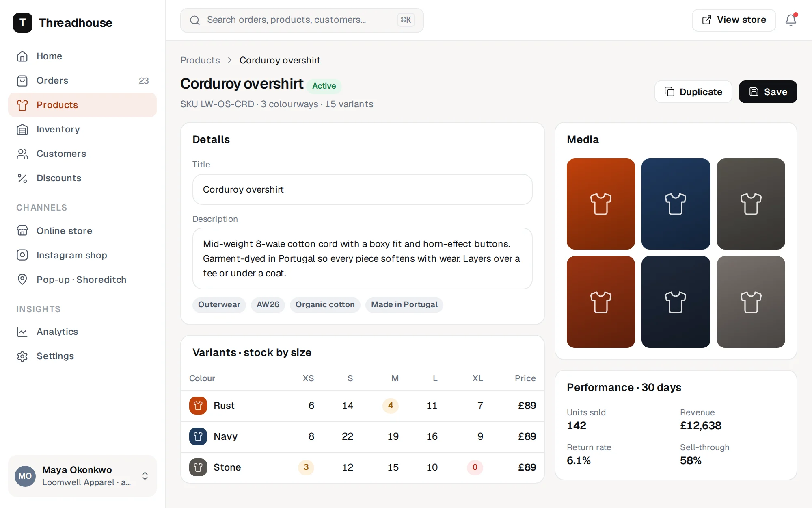Click the Pop-up Shoreditch pin icon
The width and height of the screenshot is (812, 508).
[x=22, y=280]
